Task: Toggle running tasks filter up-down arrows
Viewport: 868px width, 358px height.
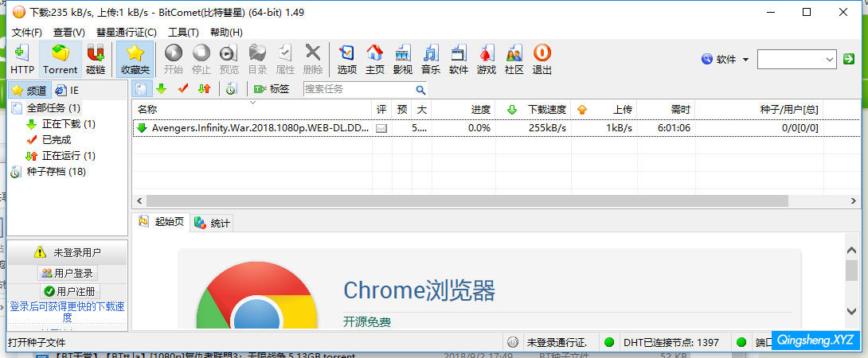Action: [x=205, y=89]
